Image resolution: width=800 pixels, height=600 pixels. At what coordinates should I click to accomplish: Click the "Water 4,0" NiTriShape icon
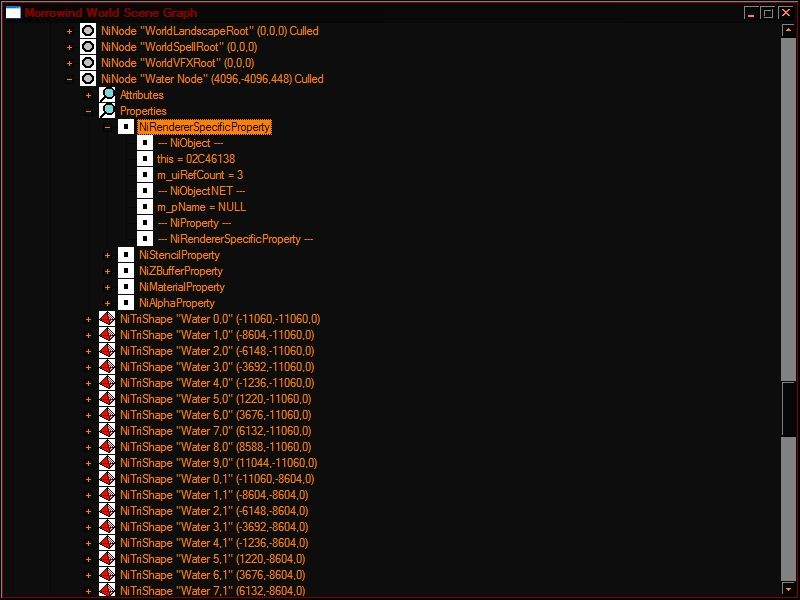coord(107,383)
